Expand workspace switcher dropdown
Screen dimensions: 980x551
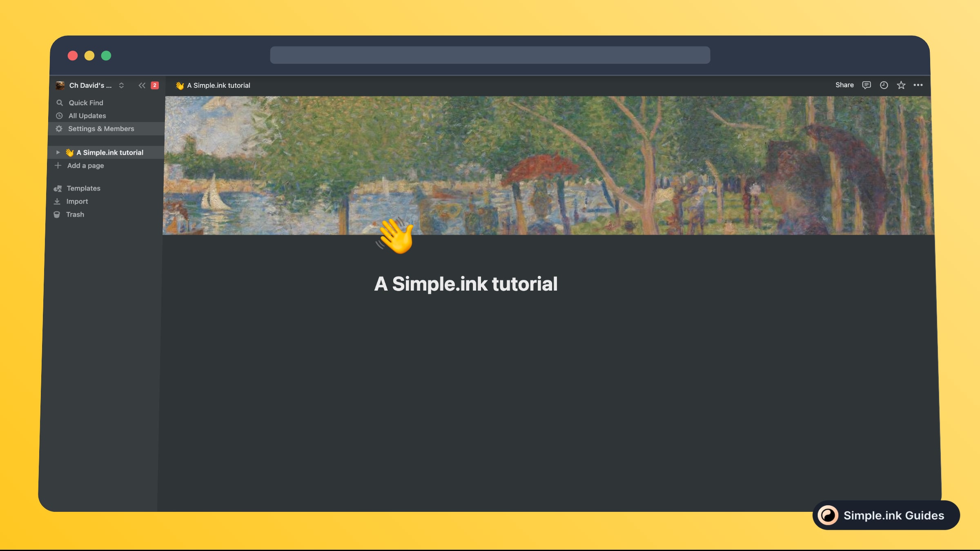coord(121,85)
